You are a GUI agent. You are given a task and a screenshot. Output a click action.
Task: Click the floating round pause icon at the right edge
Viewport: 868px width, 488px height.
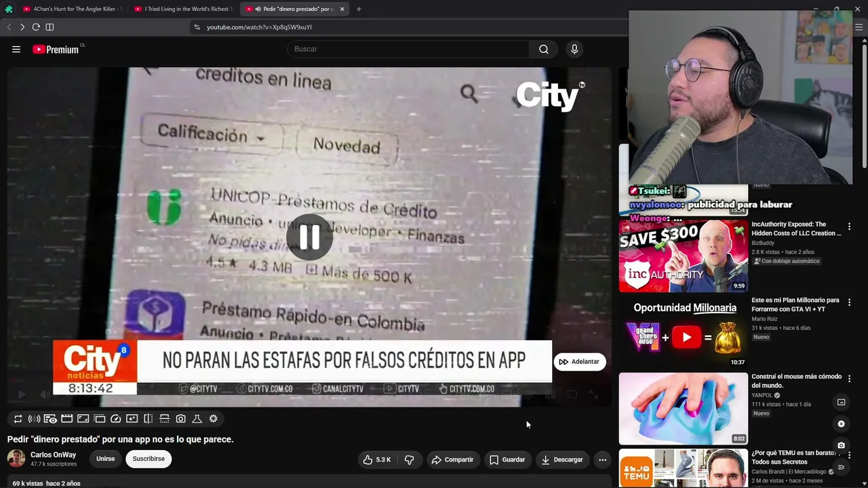[841, 424]
